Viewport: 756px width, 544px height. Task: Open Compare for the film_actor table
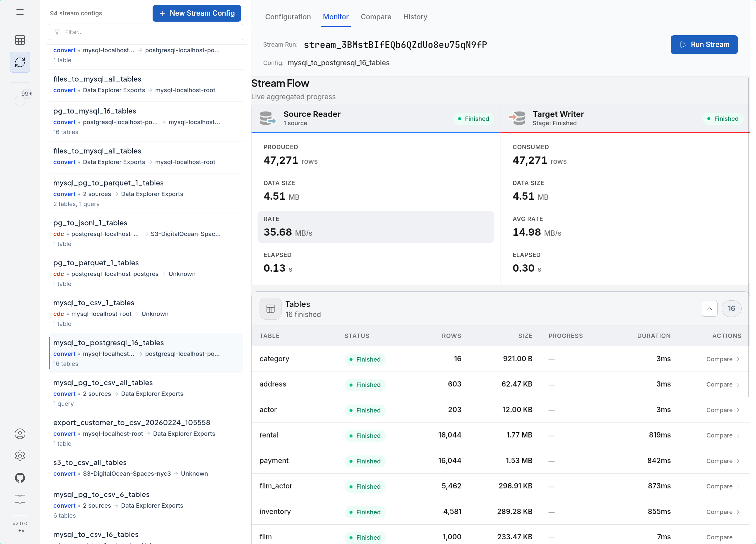tap(723, 486)
